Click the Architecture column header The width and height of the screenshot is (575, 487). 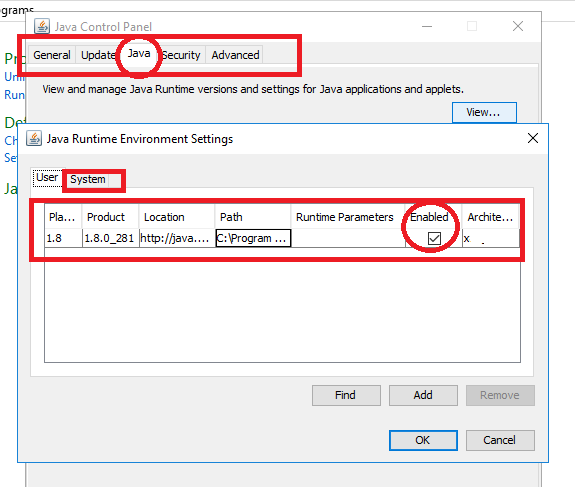(x=491, y=217)
